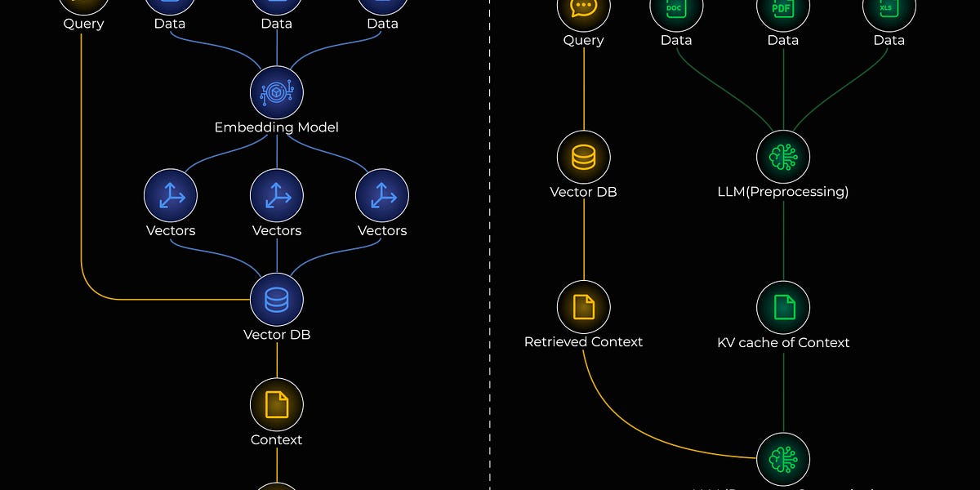Click the "Vectors" label under rightmost vector icon
This screenshot has width=980, height=490.
coord(382,230)
